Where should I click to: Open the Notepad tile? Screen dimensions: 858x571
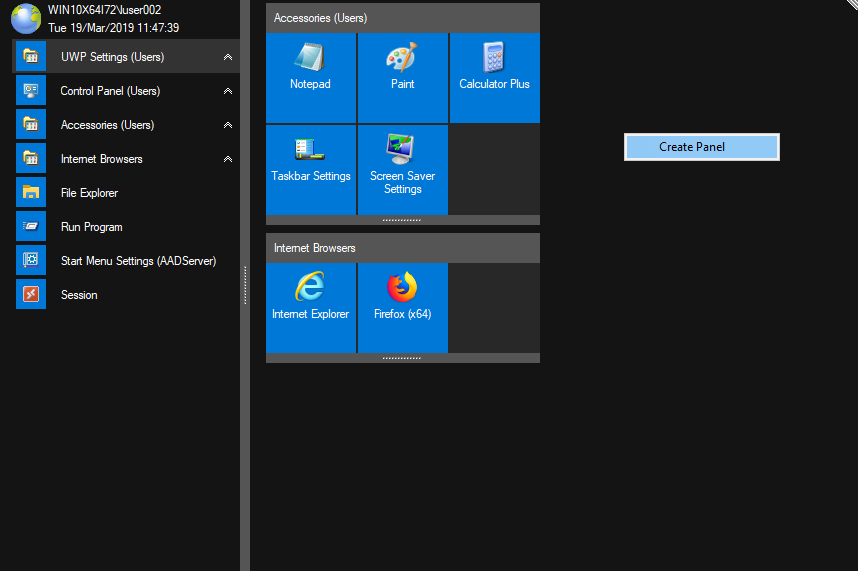pyautogui.click(x=310, y=78)
